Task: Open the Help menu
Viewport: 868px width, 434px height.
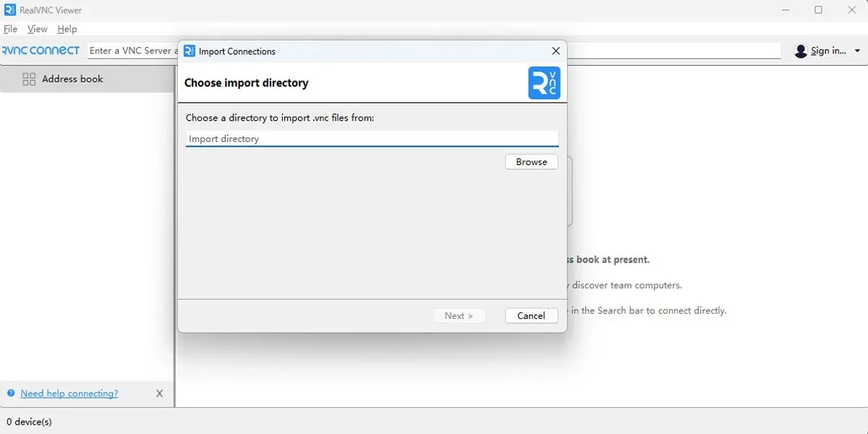Action: [67, 29]
